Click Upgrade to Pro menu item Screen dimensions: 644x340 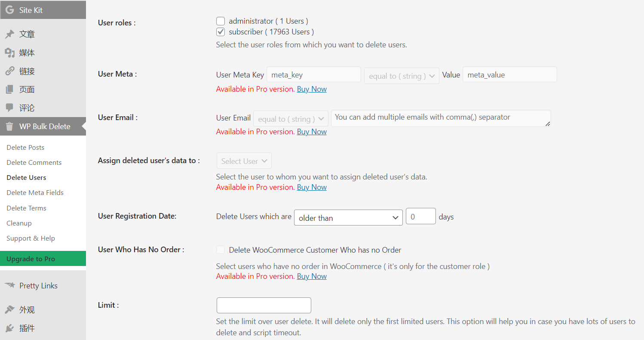pyautogui.click(x=43, y=259)
